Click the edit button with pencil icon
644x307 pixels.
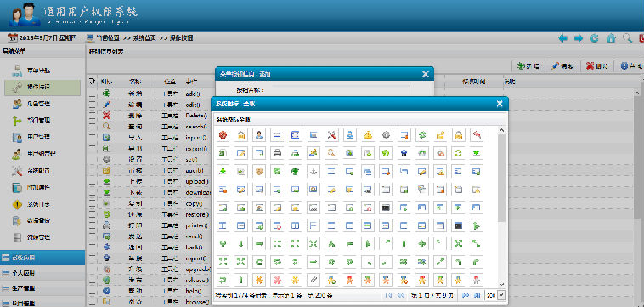click(x=563, y=65)
